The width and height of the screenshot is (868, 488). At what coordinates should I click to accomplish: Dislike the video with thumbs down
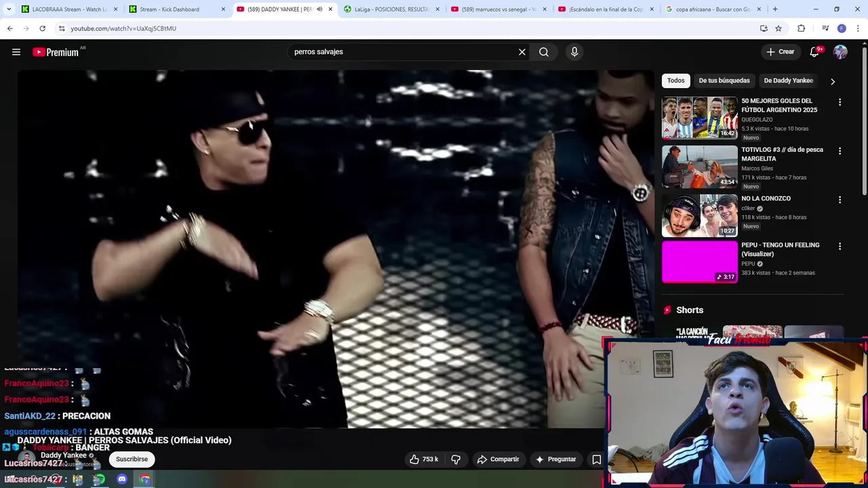[x=456, y=460]
